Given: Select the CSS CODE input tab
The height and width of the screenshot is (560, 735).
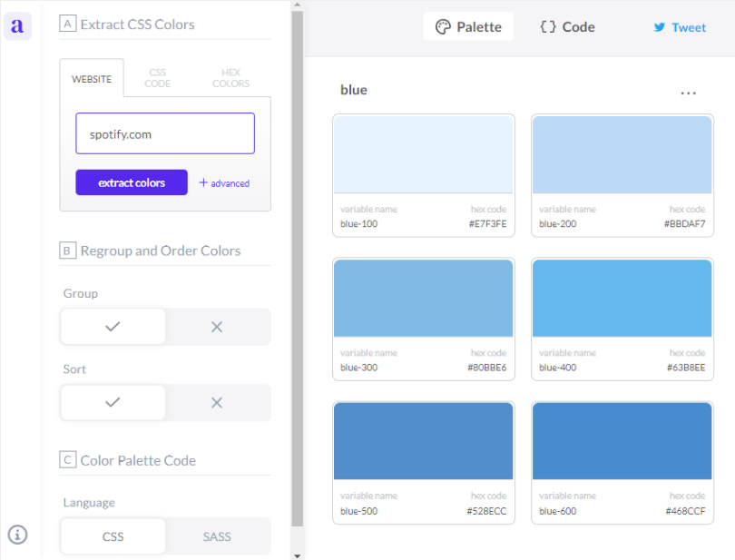Looking at the screenshot, I should pyautogui.click(x=157, y=78).
